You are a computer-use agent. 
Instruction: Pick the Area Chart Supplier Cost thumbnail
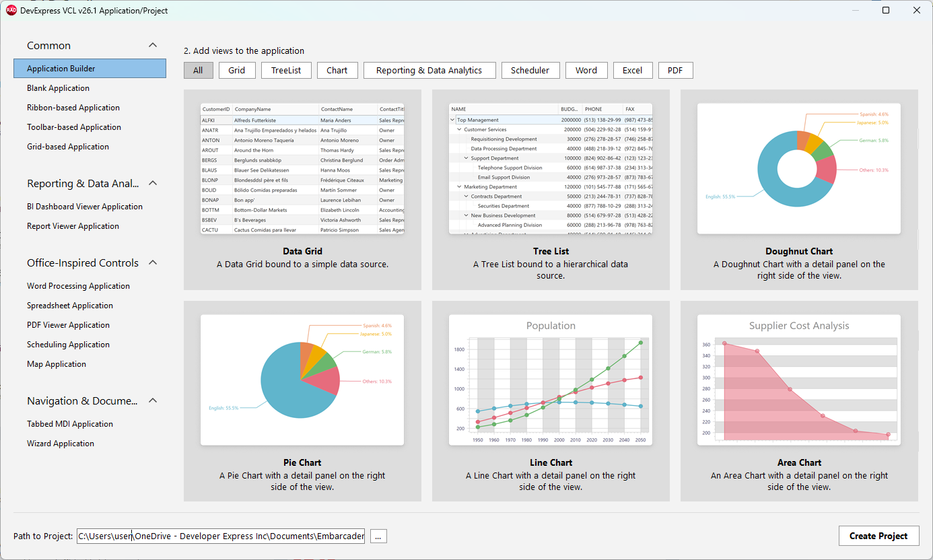799,380
